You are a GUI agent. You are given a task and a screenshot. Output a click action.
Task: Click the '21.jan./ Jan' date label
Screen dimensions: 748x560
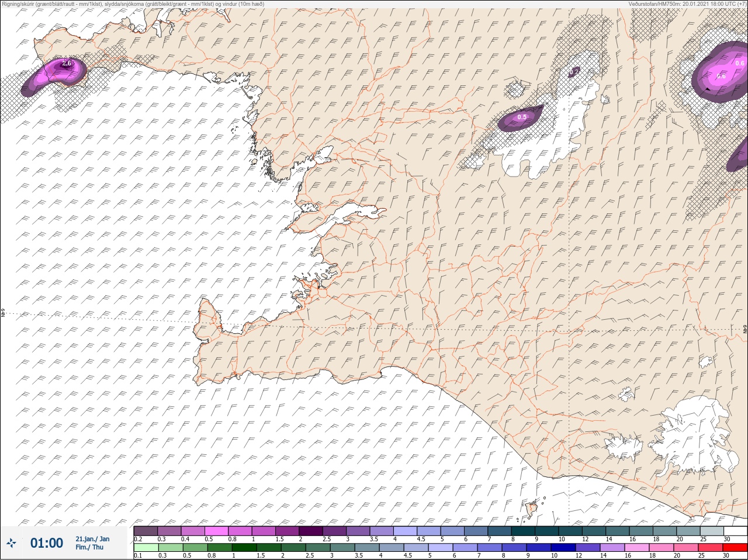92,539
